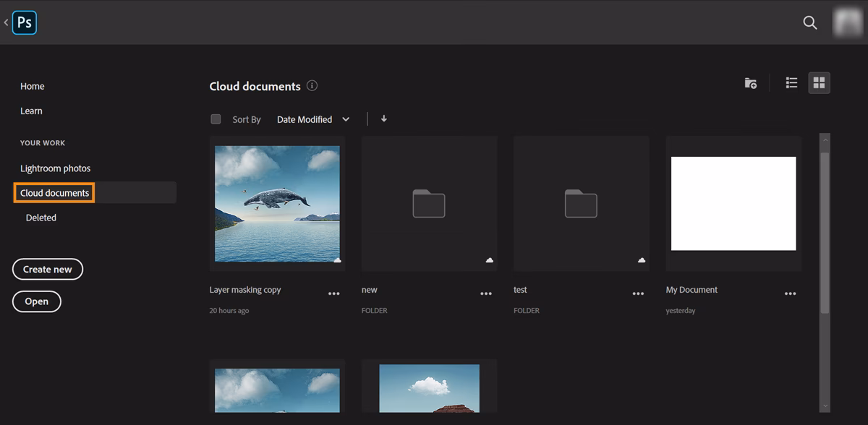Open options menu for Layer masking copy
This screenshot has height=425, width=868.
click(x=333, y=293)
